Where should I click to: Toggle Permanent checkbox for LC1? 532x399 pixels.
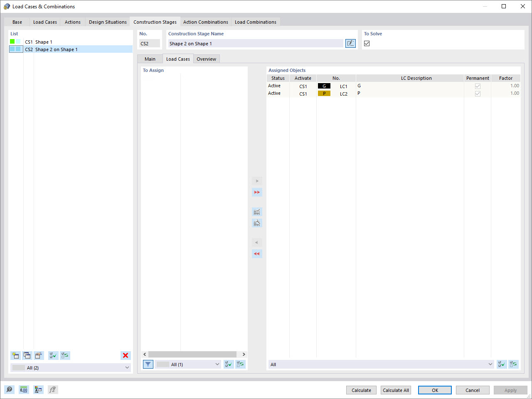[x=478, y=86]
